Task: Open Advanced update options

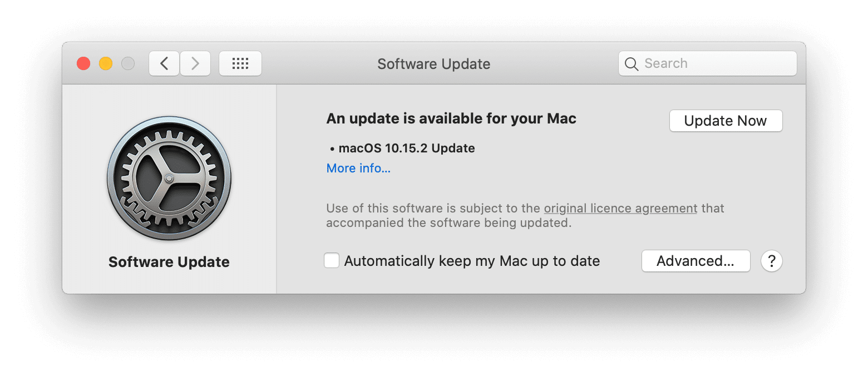Action: point(696,261)
